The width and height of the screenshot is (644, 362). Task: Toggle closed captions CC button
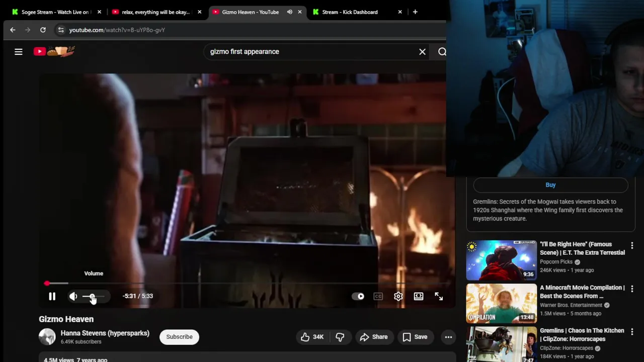[x=378, y=297]
